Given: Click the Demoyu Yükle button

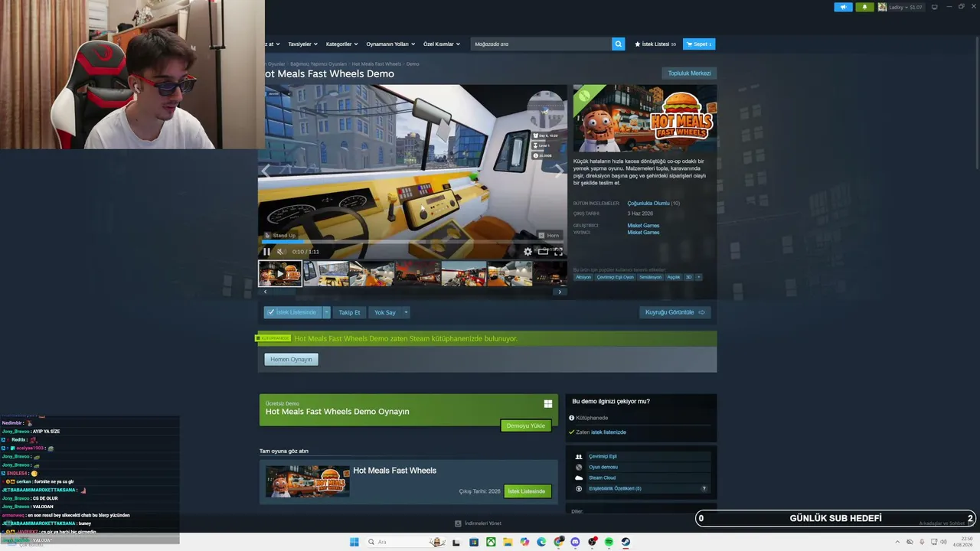Looking at the screenshot, I should [x=526, y=425].
